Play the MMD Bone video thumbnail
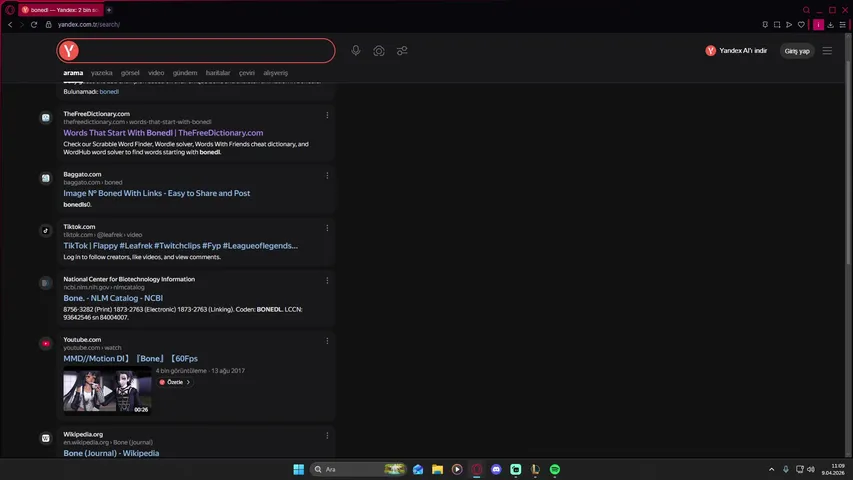Screen dimensions: 853x480 (x=107, y=391)
